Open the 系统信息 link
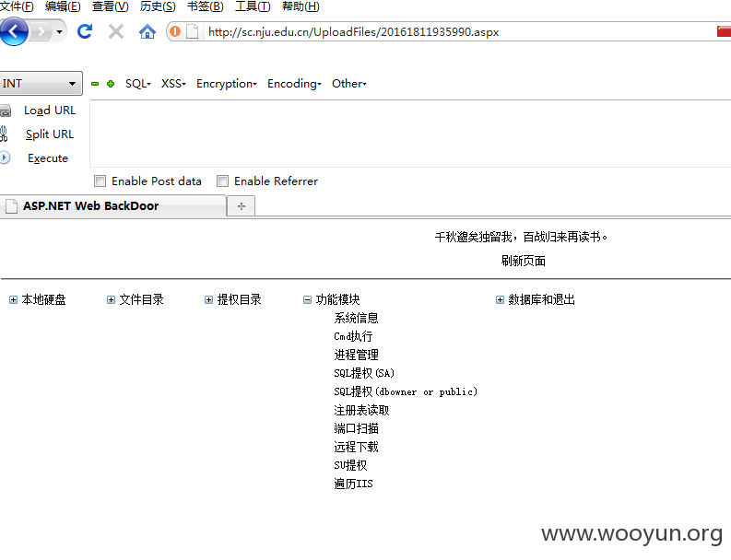Image resolution: width=731 pixels, height=560 pixels. tap(356, 318)
